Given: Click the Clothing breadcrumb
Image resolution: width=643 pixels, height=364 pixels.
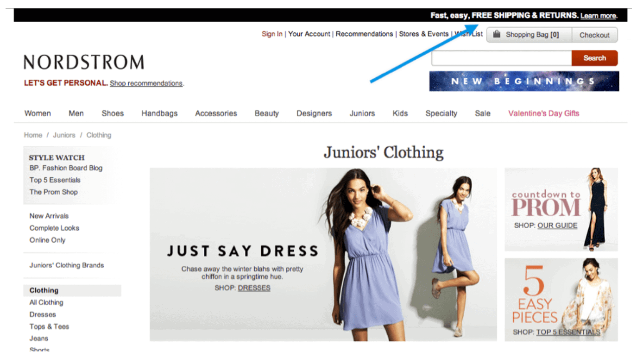Looking at the screenshot, I should point(99,135).
